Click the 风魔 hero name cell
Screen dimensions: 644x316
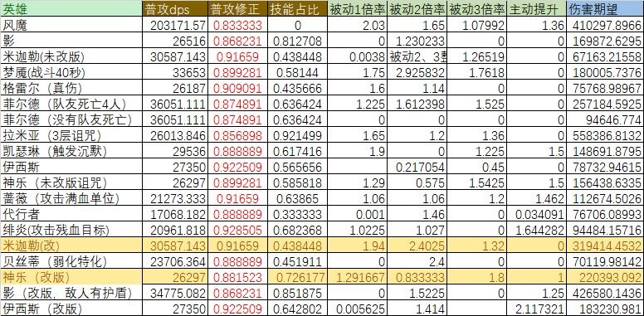tap(71, 26)
